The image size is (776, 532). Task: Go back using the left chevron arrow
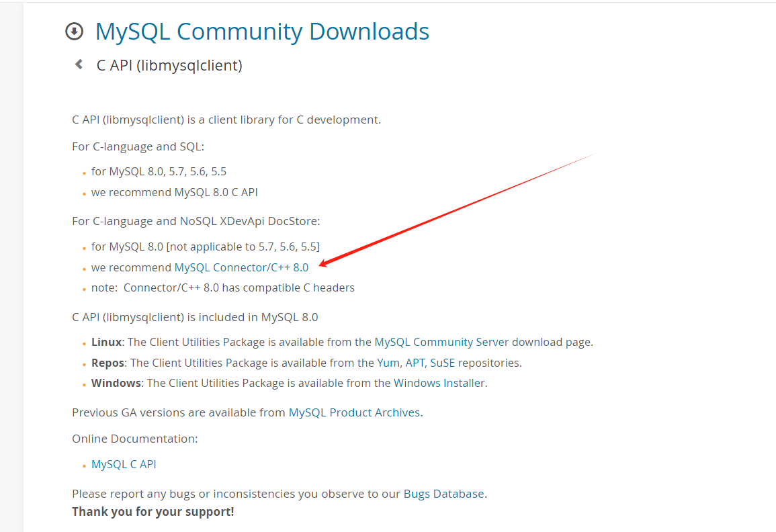click(79, 64)
